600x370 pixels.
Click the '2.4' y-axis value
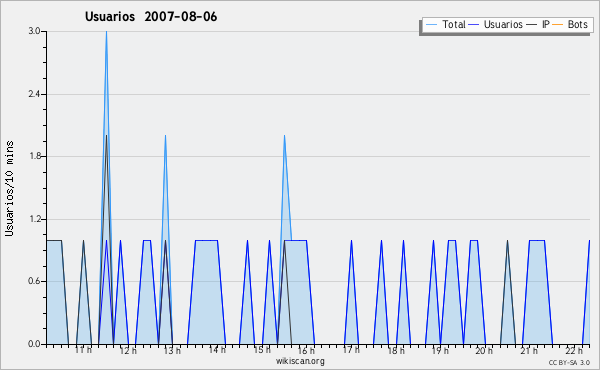[x=34, y=94]
